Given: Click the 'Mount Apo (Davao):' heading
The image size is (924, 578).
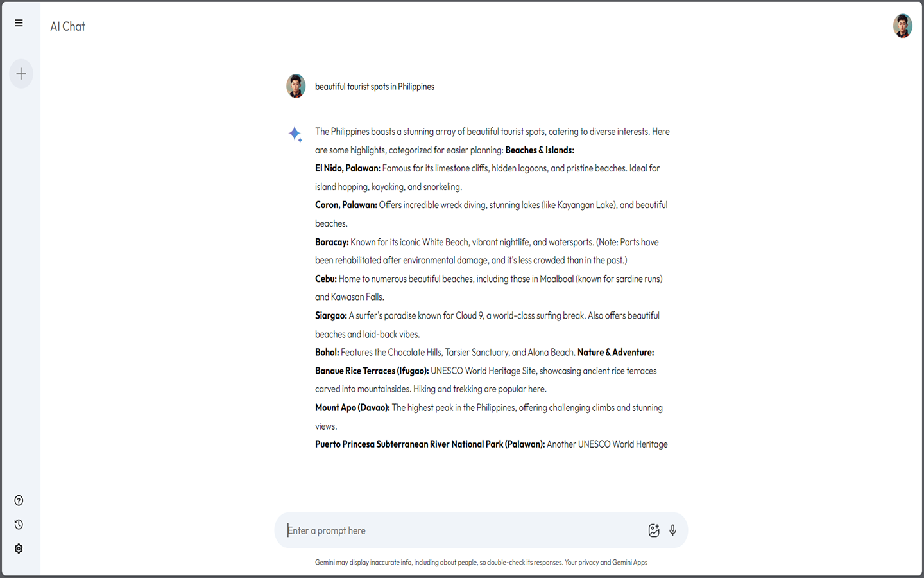Looking at the screenshot, I should tap(352, 408).
